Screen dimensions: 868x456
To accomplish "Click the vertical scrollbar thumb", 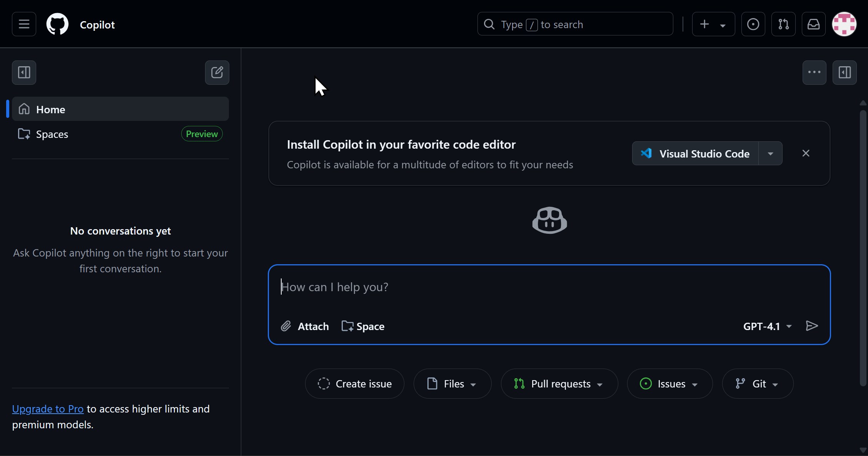I will coord(863,248).
